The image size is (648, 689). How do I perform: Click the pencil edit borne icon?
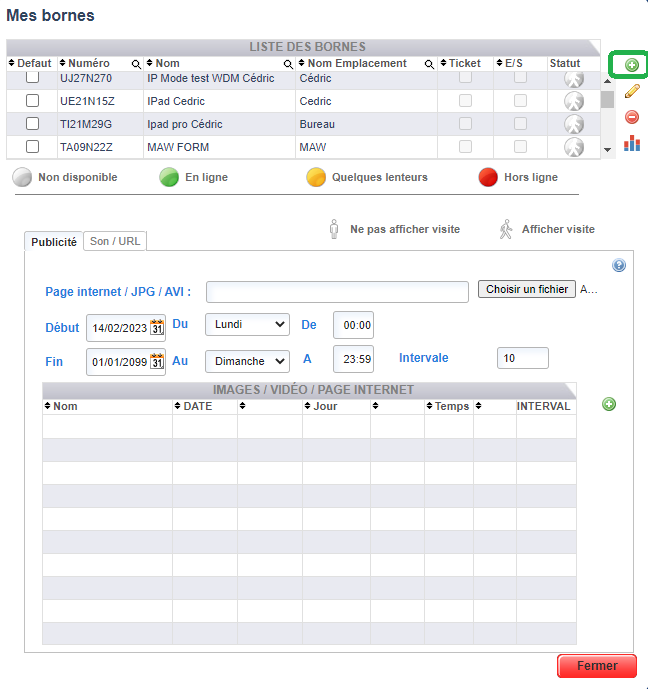click(x=632, y=91)
